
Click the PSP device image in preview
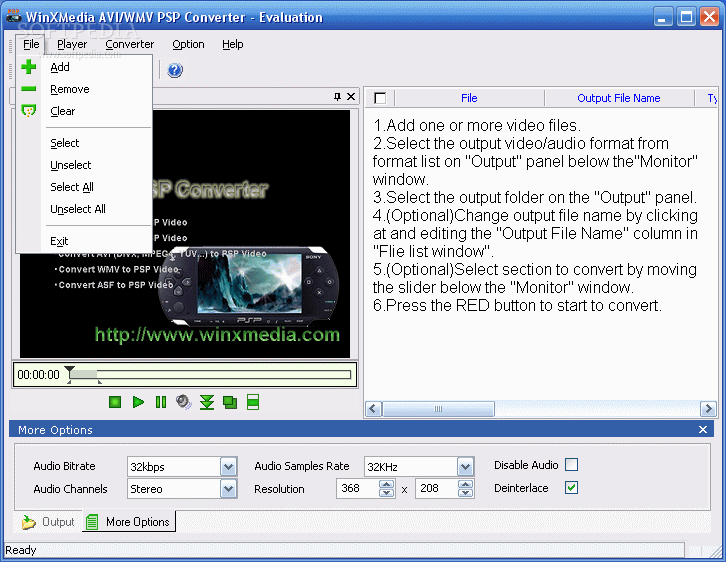[249, 286]
